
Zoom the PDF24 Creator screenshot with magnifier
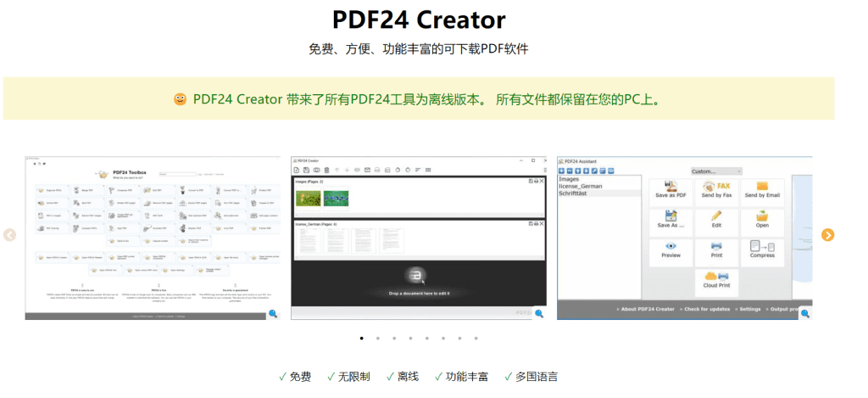(539, 313)
